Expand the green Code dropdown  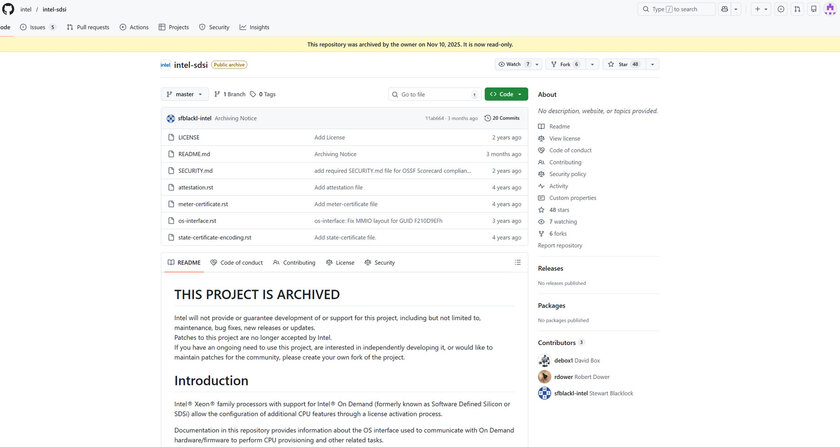(x=506, y=94)
